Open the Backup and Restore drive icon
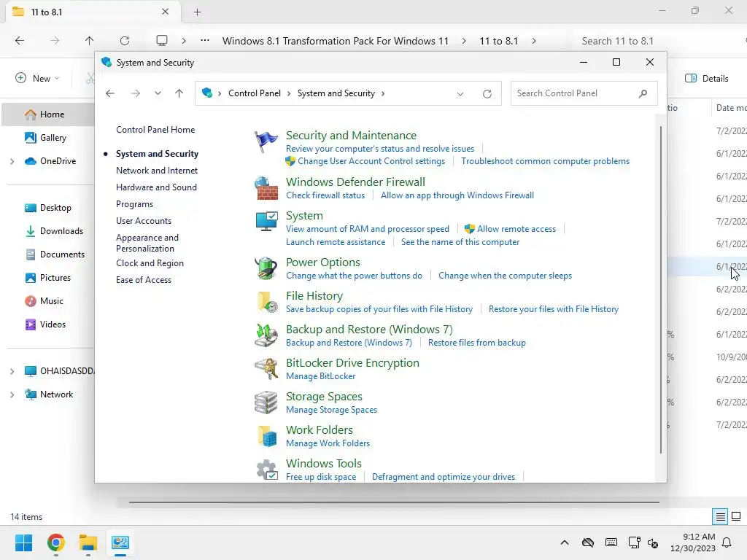Screen dimensions: 747x560 click(x=266, y=335)
